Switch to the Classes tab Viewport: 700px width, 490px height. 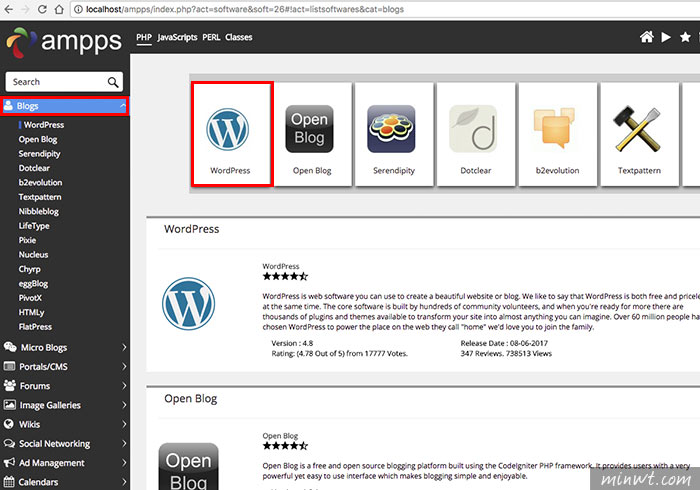[x=238, y=37]
